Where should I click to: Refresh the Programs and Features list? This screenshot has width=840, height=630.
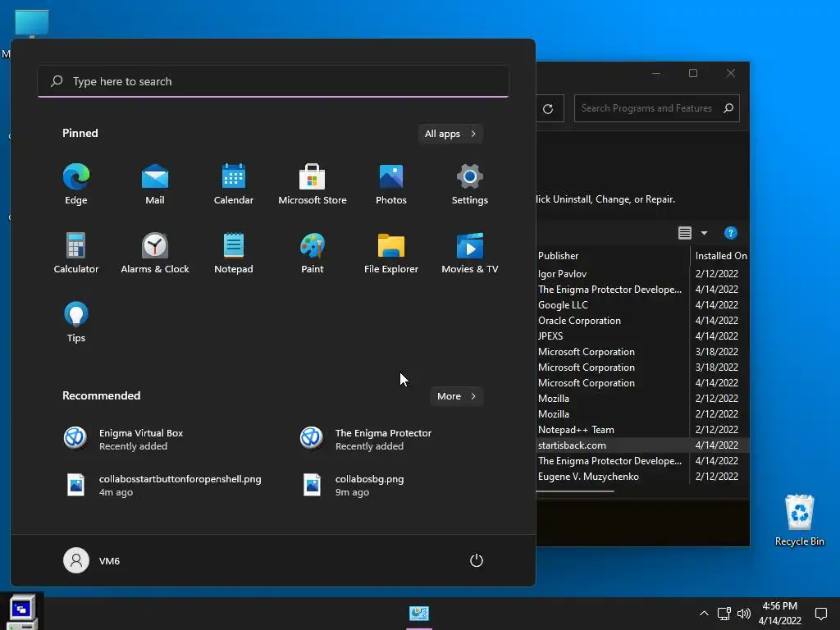548,109
